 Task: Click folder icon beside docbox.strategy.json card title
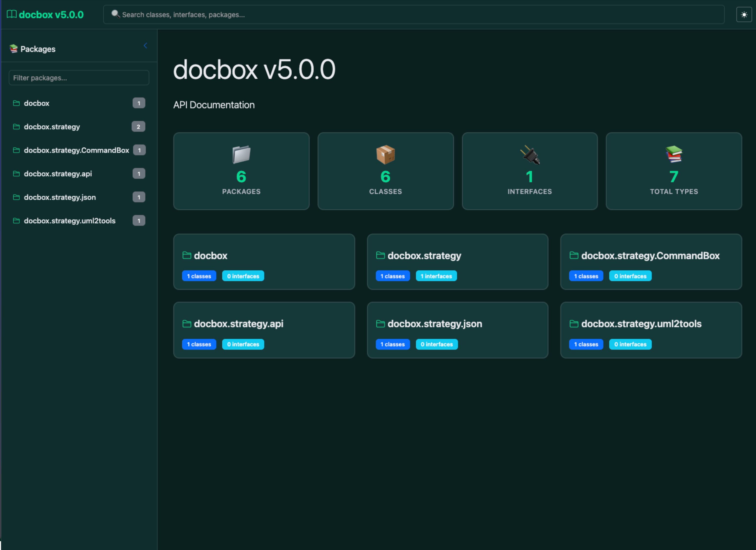point(380,323)
